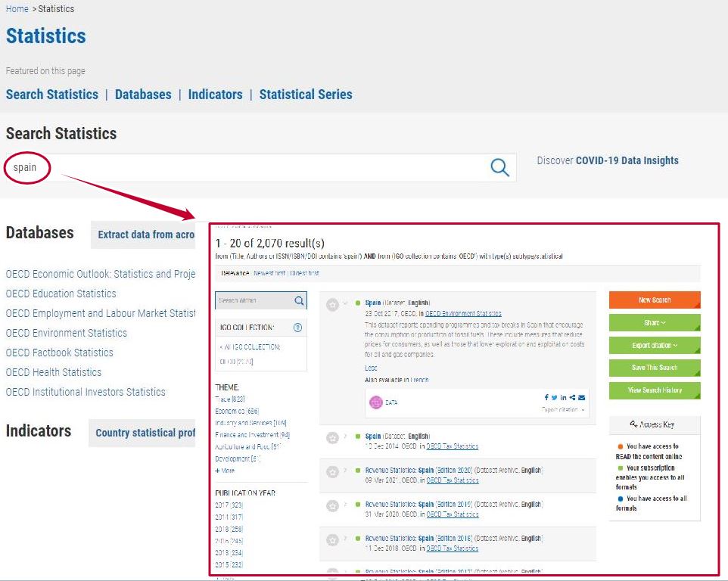This screenshot has height=581, width=728.
Task: Open OECD Health Statistics database
Action: click(54, 372)
